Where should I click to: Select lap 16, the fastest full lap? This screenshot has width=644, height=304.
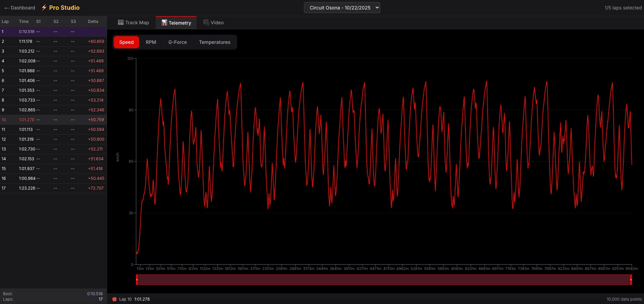click(x=51, y=178)
